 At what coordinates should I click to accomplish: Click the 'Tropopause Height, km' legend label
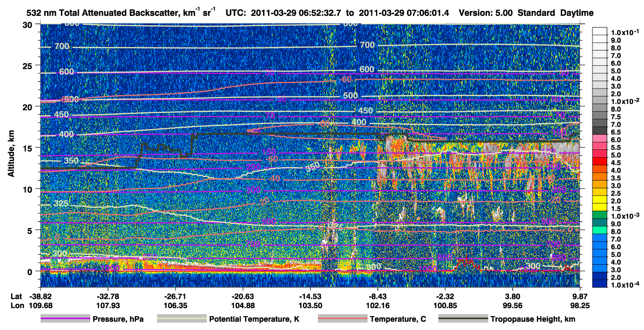click(533, 319)
